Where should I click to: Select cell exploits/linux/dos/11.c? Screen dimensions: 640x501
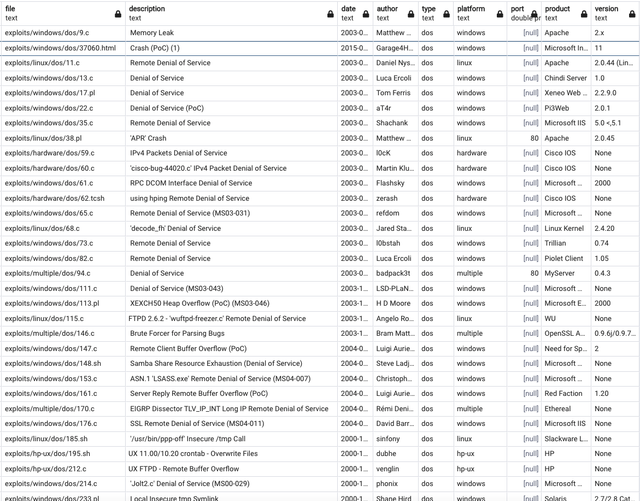(63, 63)
